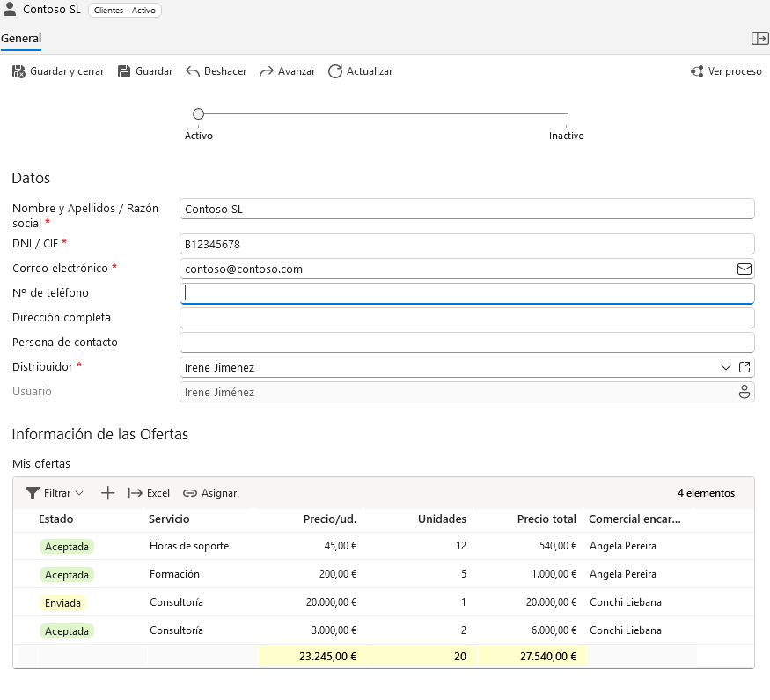Click the Guardar y cerrar icon
This screenshot has height=700, width=770.
(19, 71)
